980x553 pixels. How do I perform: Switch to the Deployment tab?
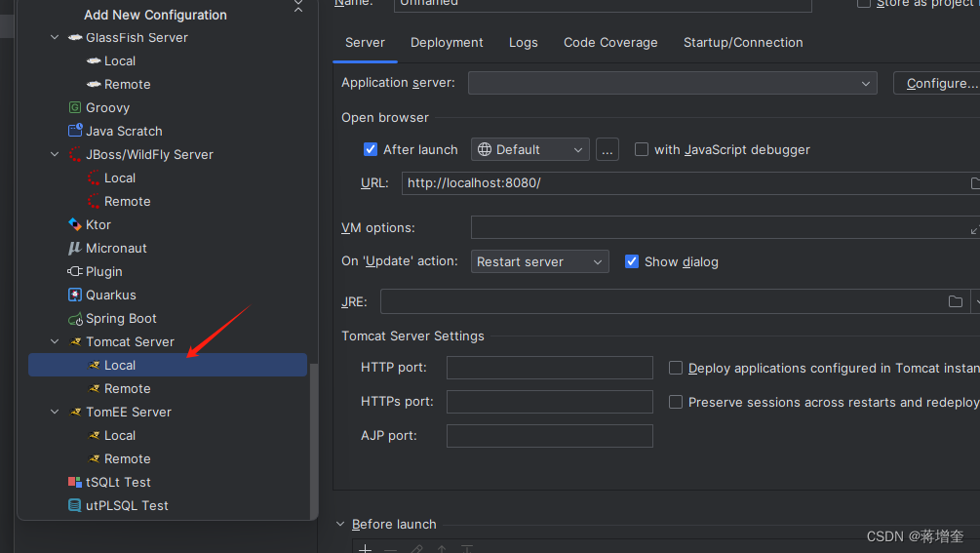pos(447,43)
